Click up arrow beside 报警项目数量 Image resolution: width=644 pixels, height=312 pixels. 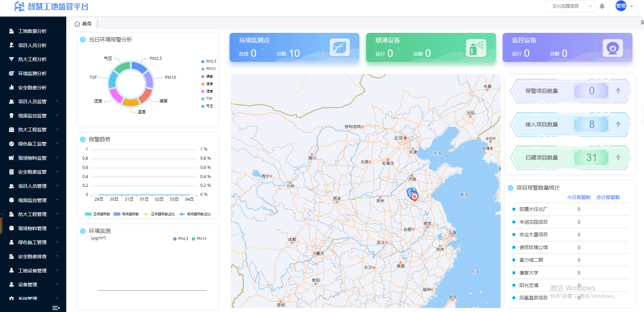point(618,91)
